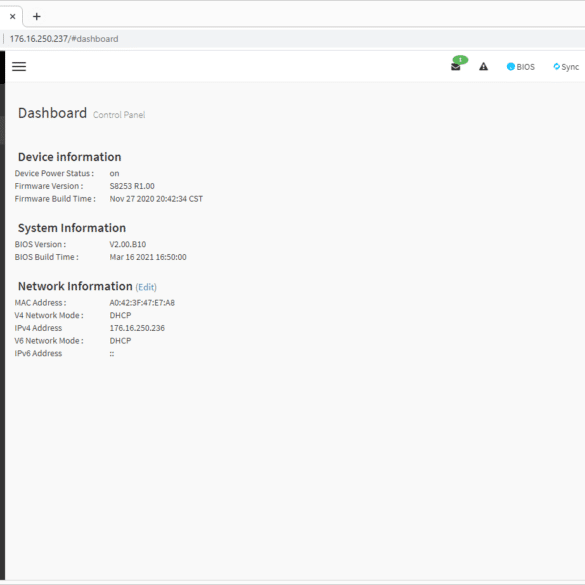Select the V4 Network Mode DHCP value
This screenshot has width=585, height=585.
pyautogui.click(x=120, y=315)
